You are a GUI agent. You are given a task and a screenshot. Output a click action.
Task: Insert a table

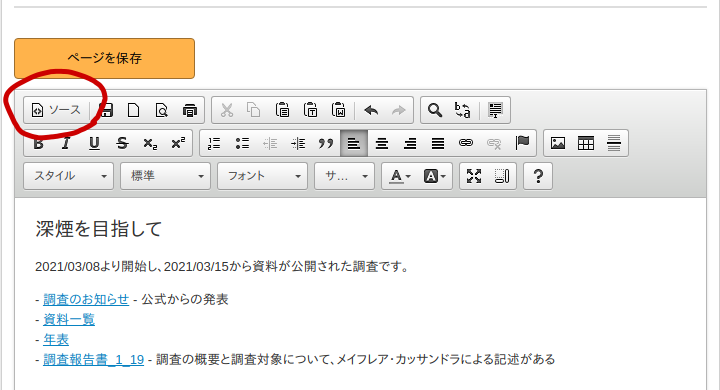(x=586, y=143)
